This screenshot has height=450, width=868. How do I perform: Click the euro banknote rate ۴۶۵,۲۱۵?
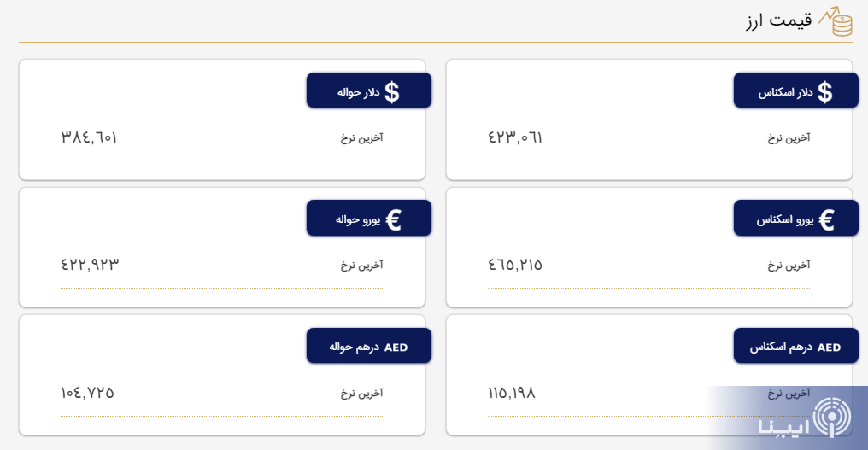point(515,265)
